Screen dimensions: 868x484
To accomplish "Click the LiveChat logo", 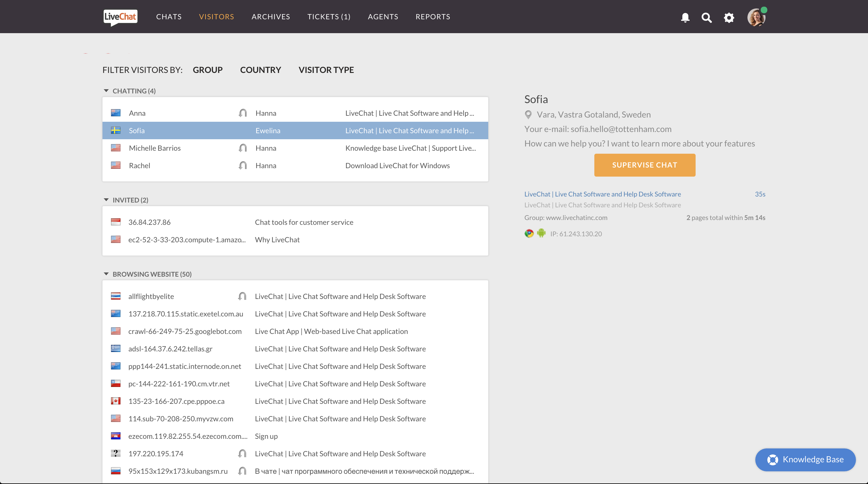I will click(120, 17).
